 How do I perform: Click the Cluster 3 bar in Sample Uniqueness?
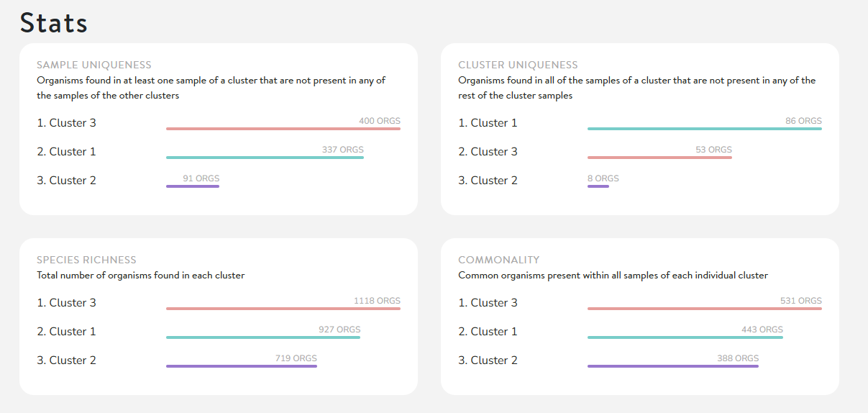click(283, 129)
